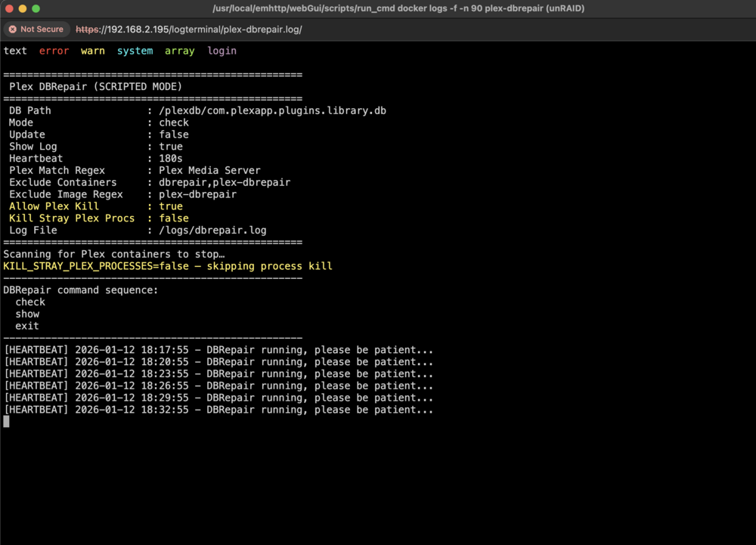Viewport: 756px width, 545px height.
Task: Click the Not Secure X icon
Action: pos(13,29)
